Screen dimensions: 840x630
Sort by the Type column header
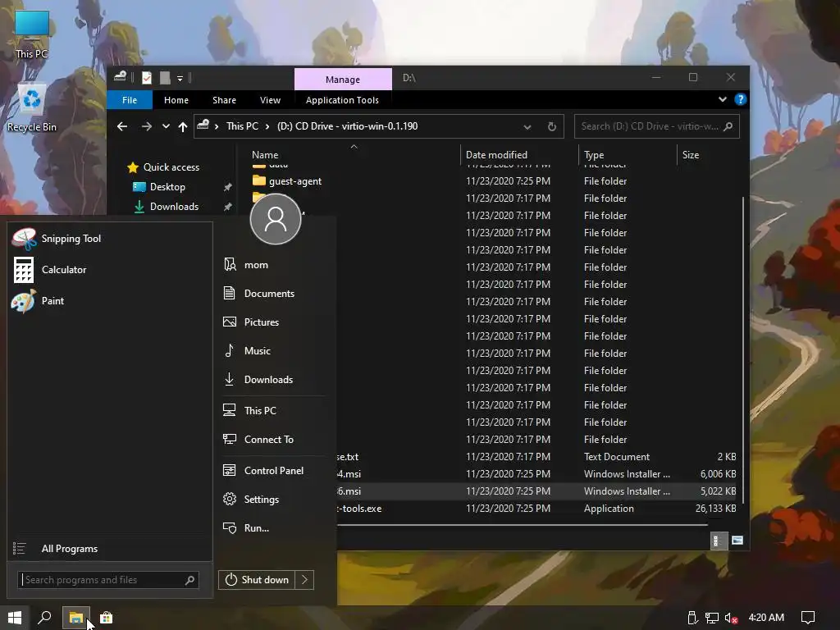click(628, 155)
